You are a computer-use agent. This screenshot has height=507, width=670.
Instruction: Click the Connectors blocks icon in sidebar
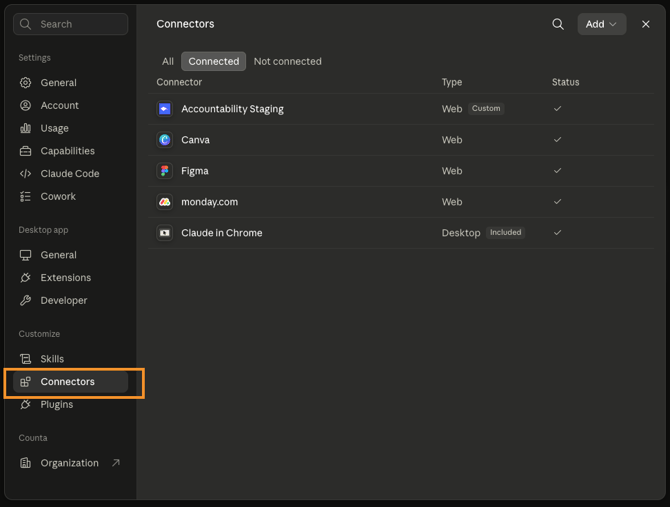point(26,381)
